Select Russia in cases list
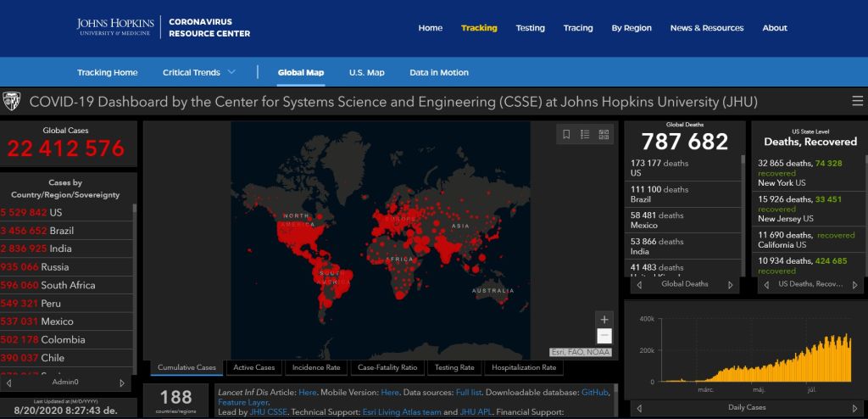The image size is (868, 419). 66,267
